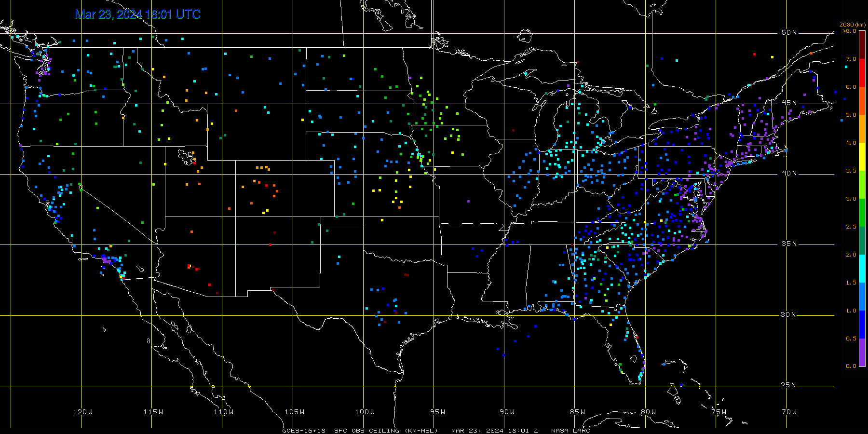868x434 pixels.
Task: Click the '85W' longitude label
Action: coord(578,412)
